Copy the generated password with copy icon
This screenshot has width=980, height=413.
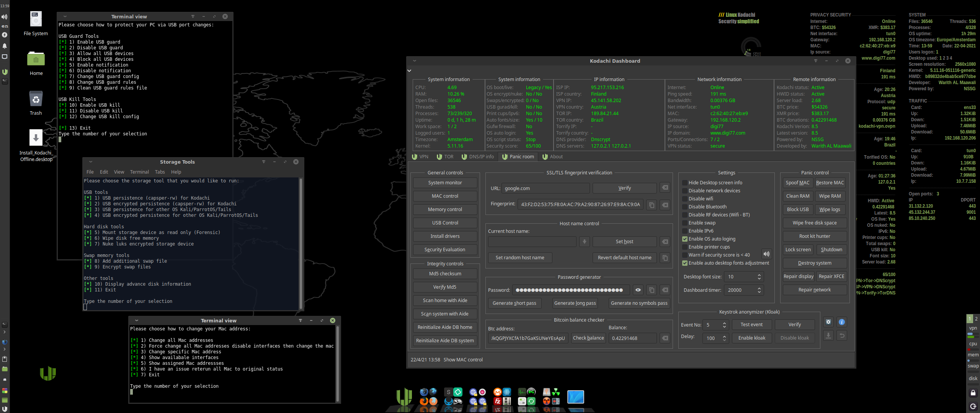(x=652, y=290)
